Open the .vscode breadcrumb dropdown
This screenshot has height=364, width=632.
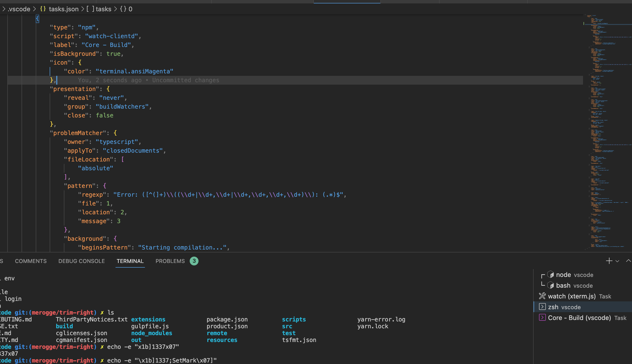(x=19, y=9)
